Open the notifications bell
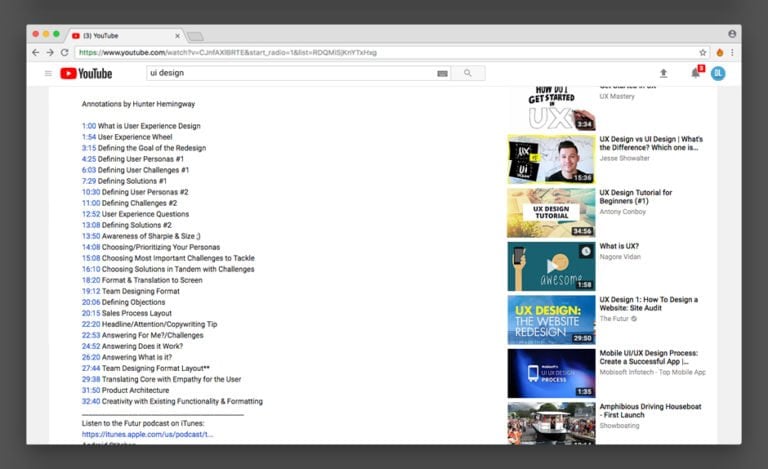 696,73
